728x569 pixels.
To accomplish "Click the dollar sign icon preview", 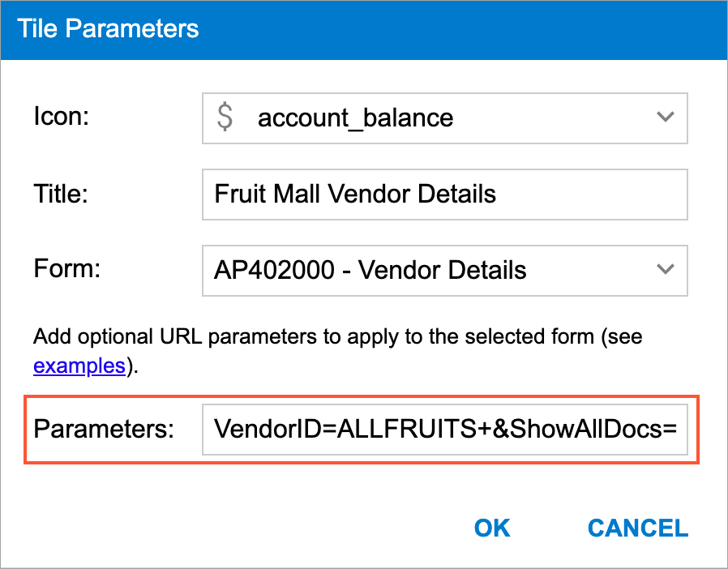I will [x=225, y=118].
